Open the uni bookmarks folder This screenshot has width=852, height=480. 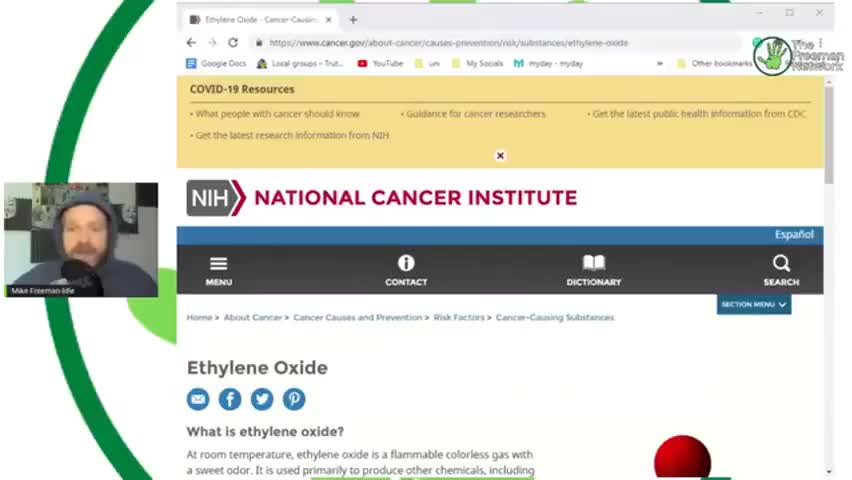(427, 64)
